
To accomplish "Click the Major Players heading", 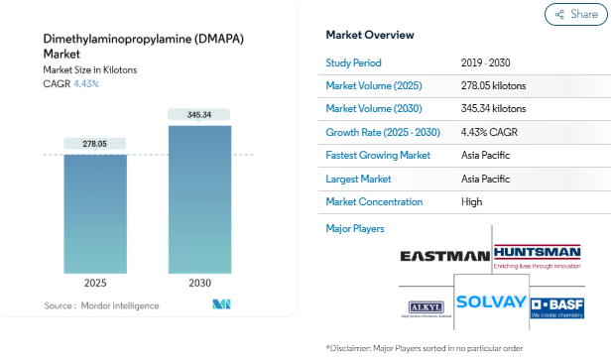I will click(355, 228).
